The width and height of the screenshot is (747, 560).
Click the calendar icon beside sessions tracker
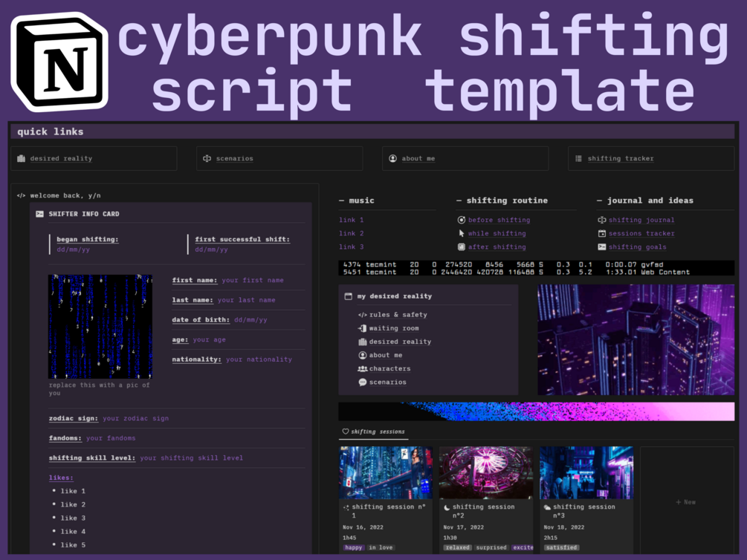(x=602, y=233)
